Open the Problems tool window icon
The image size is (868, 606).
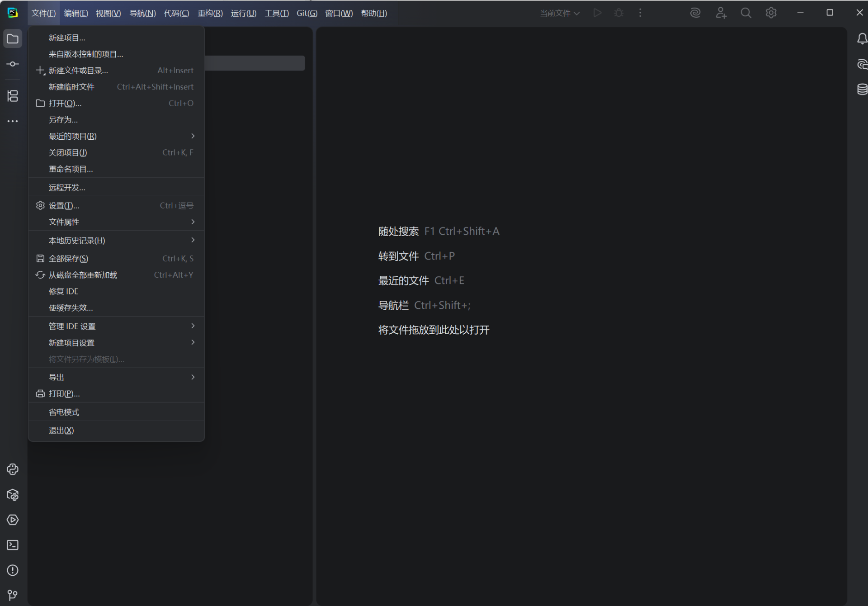pos(13,571)
